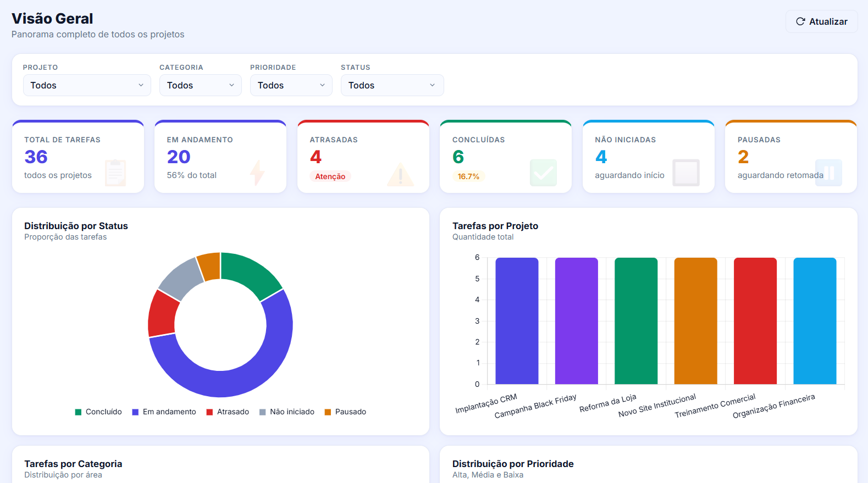The image size is (868, 483).
Task: Click the Reforma da Loja green bar
Action: (636, 321)
